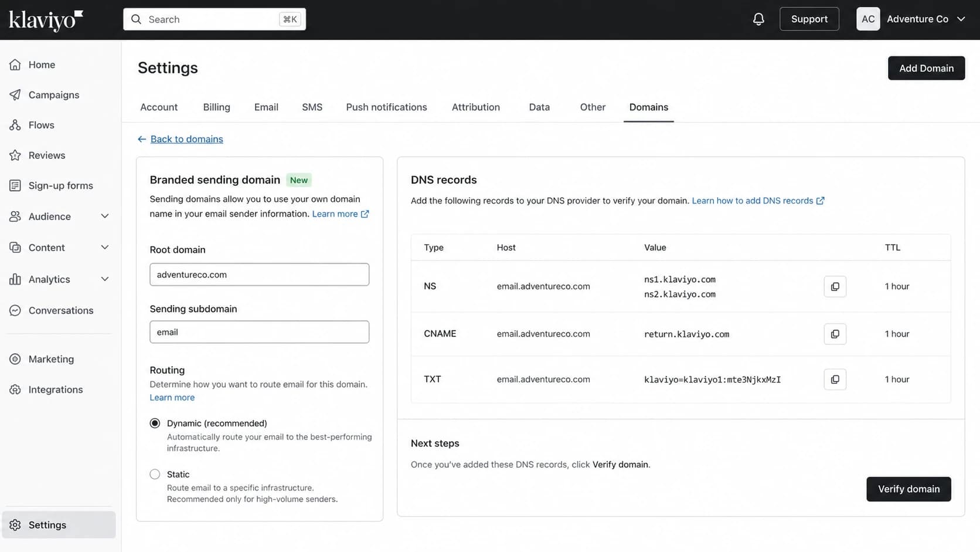Image resolution: width=980 pixels, height=552 pixels.
Task: Expand the Audience submenu chevron
Action: pyautogui.click(x=105, y=216)
